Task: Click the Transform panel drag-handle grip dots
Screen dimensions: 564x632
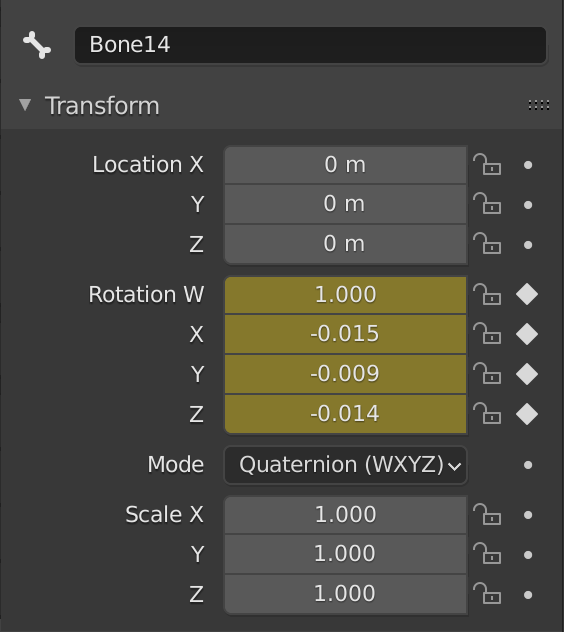Action: (539, 105)
